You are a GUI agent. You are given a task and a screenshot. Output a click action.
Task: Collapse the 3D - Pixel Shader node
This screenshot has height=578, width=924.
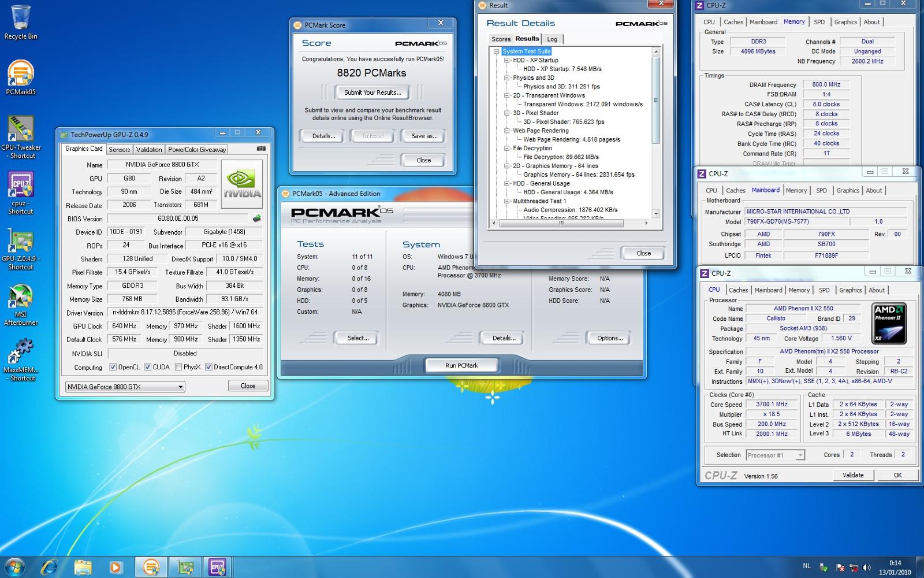point(506,113)
